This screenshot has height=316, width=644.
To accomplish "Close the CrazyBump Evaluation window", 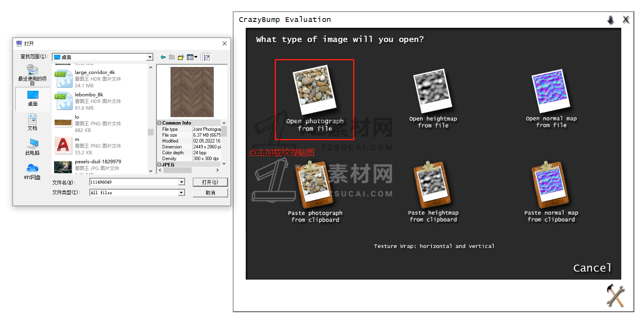I will (626, 20).
